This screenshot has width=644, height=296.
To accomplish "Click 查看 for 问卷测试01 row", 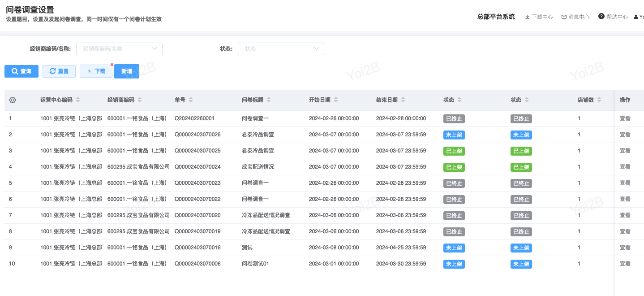I will click(625, 264).
